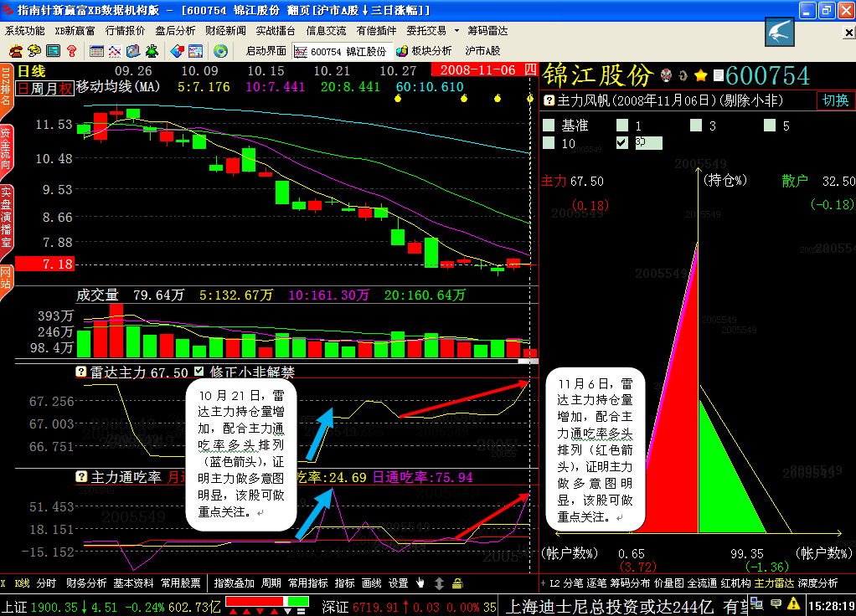Open the calendar grid toolbar icon

[x=96, y=51]
